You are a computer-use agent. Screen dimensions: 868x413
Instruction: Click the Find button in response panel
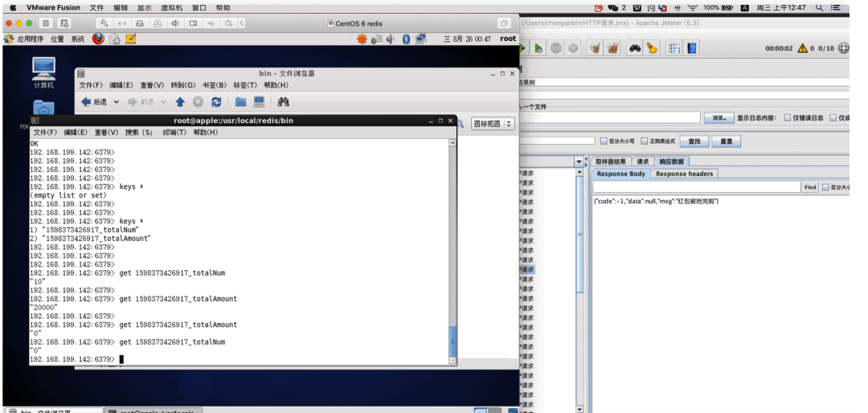point(810,187)
